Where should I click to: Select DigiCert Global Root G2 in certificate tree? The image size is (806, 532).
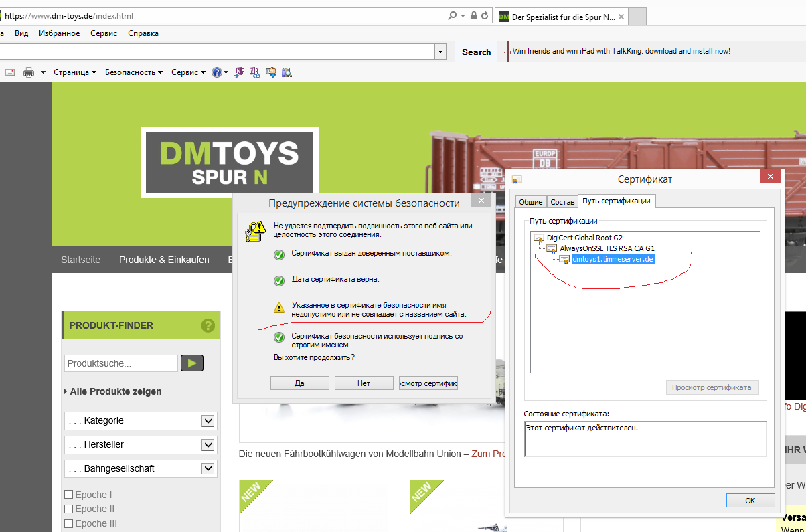tap(584, 238)
